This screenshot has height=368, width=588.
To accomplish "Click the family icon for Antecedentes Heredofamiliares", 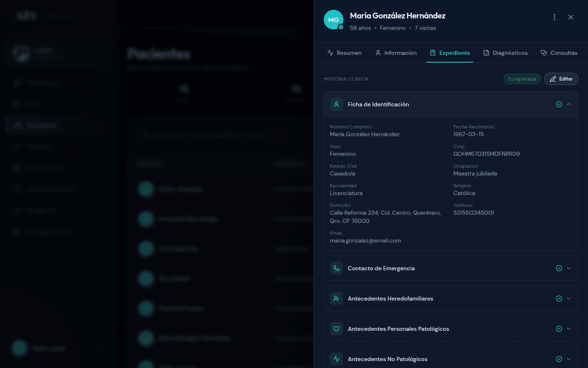I will tap(336, 298).
